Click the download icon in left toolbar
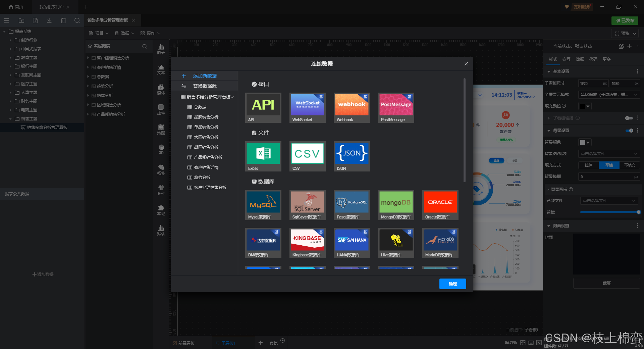The width and height of the screenshot is (644, 349). (49, 20)
